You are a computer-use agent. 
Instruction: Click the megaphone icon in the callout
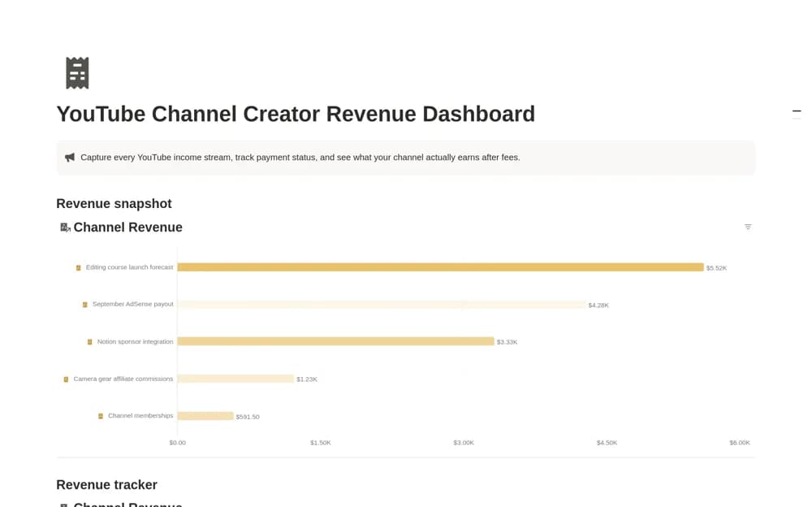[69, 157]
